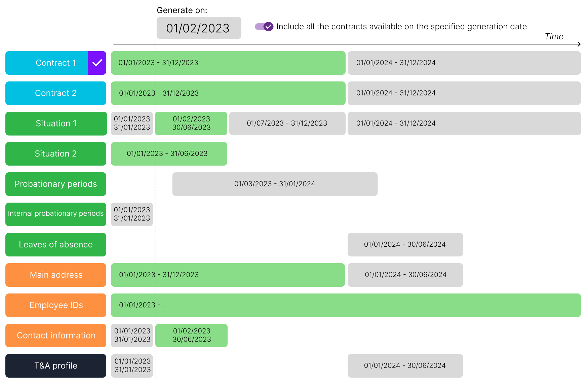Click the Situation 2 label
This screenshot has height=383, width=588.
coord(56,154)
